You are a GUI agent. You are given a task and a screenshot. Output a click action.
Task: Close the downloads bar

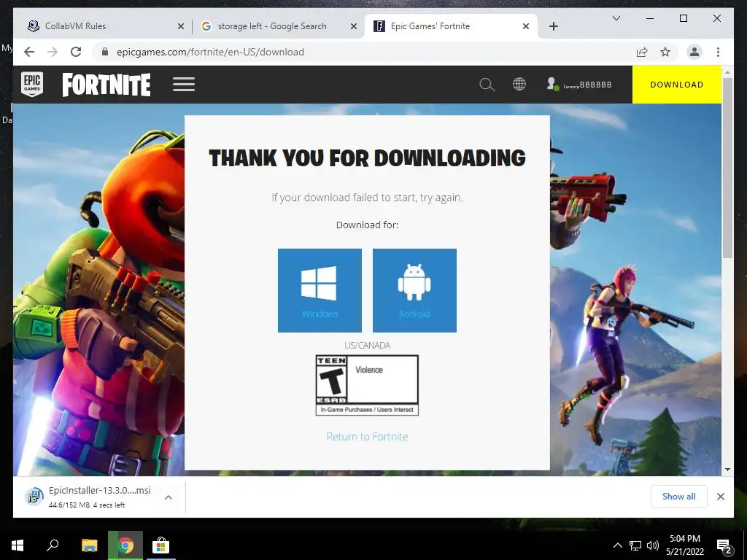(x=720, y=497)
